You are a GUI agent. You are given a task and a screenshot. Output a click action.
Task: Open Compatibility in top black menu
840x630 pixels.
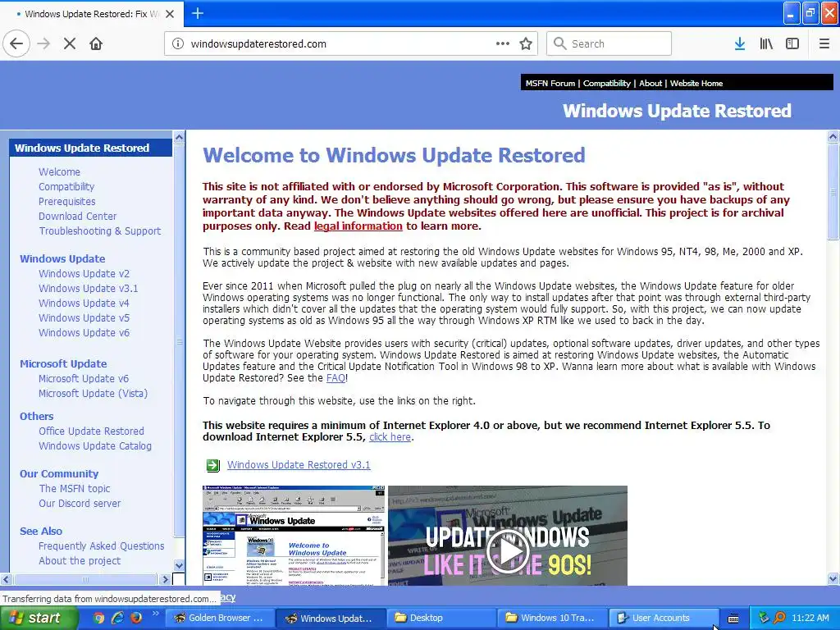coord(606,83)
